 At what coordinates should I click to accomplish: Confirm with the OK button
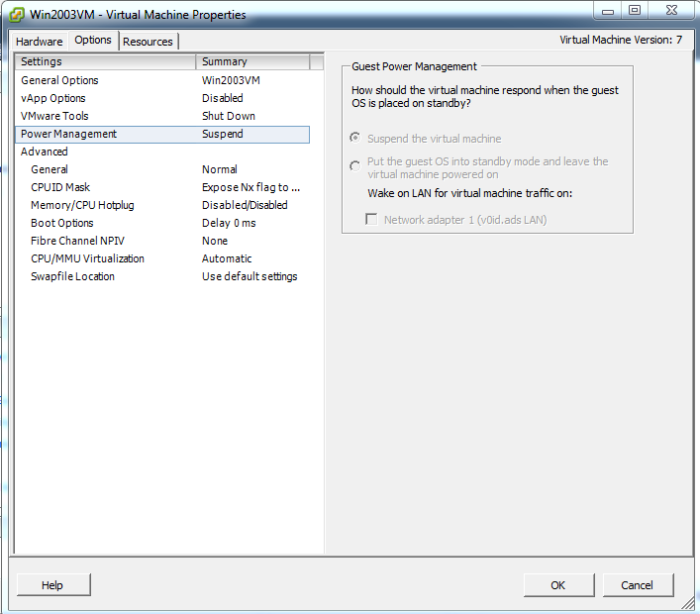coord(558,585)
